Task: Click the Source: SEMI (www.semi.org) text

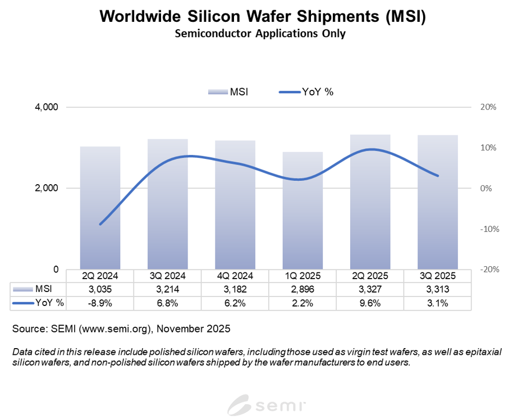Action: click(121, 328)
